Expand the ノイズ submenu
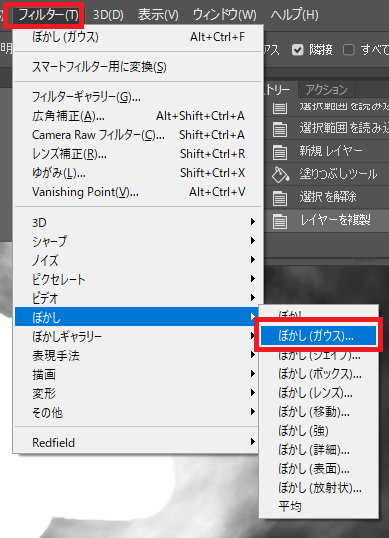 pyautogui.click(x=138, y=260)
